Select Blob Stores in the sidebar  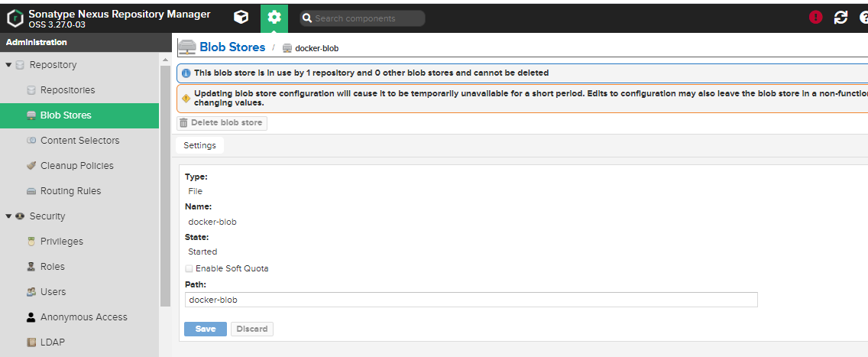pyautogui.click(x=79, y=115)
